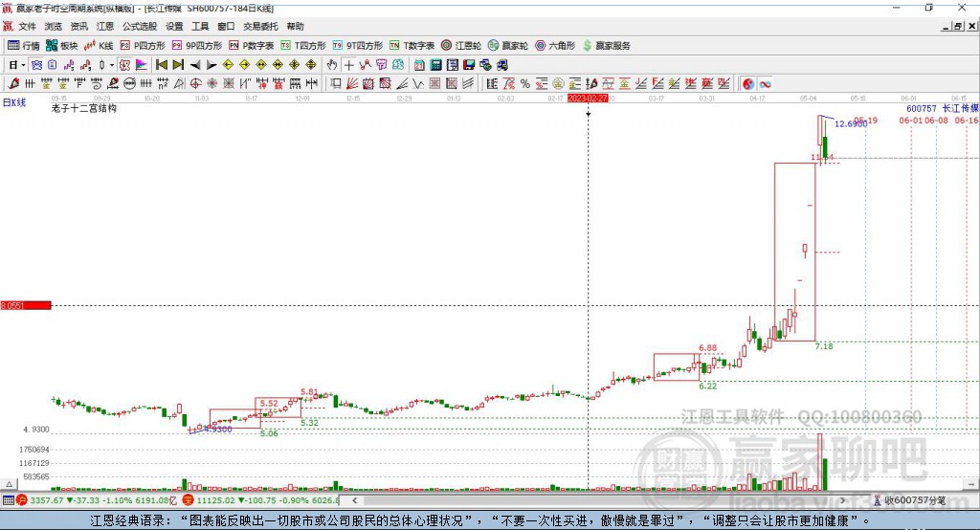Open the 浏览 menu
This screenshot has width=980, height=530.
click(x=54, y=26)
